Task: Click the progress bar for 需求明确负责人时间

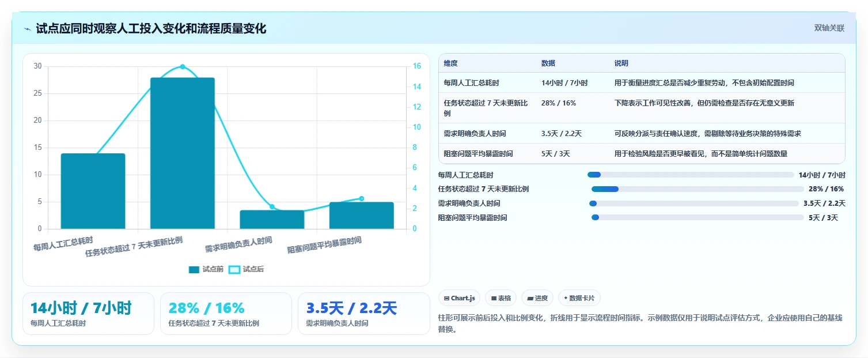Action: 694,204
